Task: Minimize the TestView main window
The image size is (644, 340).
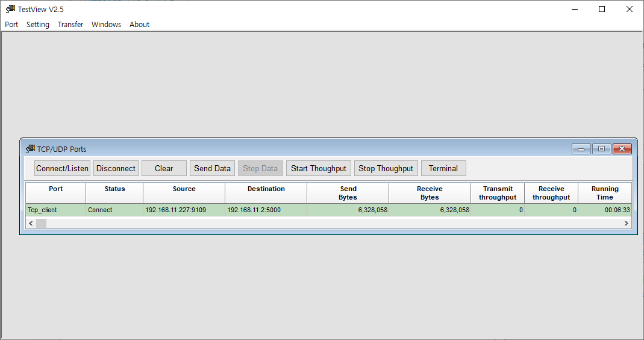Action: click(x=575, y=9)
